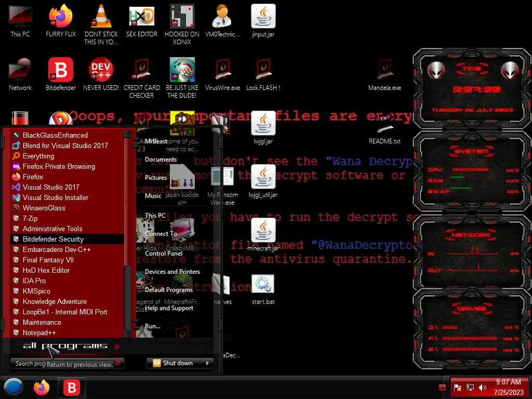This screenshot has height=399, width=532.
Task: Click the Shut down button
Action: click(x=174, y=363)
